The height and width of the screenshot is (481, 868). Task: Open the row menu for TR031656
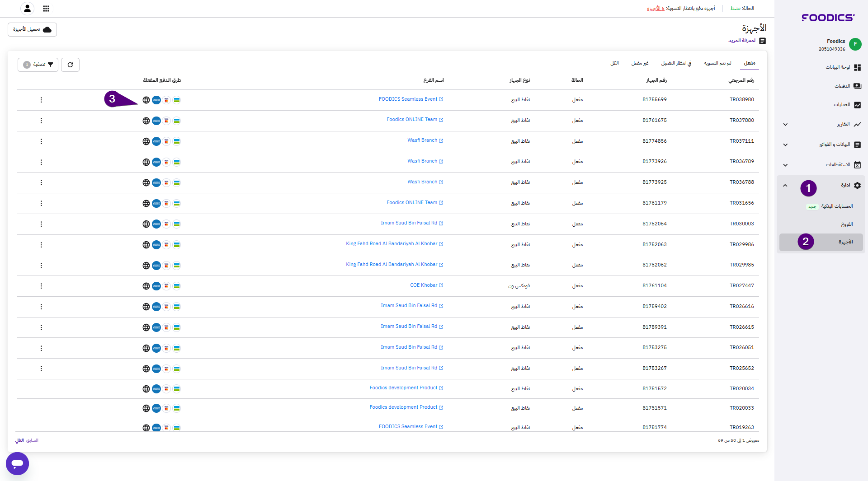click(x=41, y=203)
